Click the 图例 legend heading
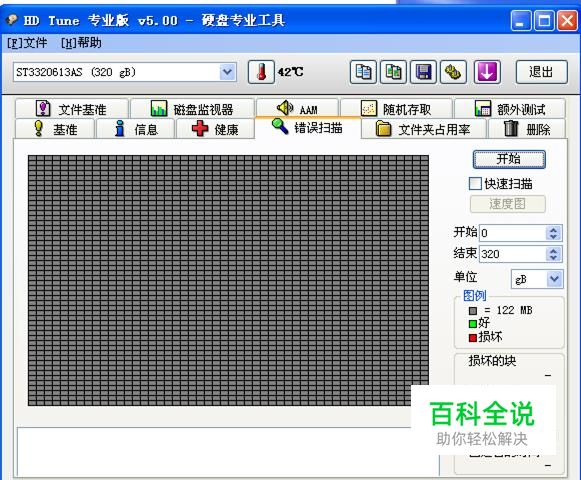The width and height of the screenshot is (581, 480). [474, 296]
